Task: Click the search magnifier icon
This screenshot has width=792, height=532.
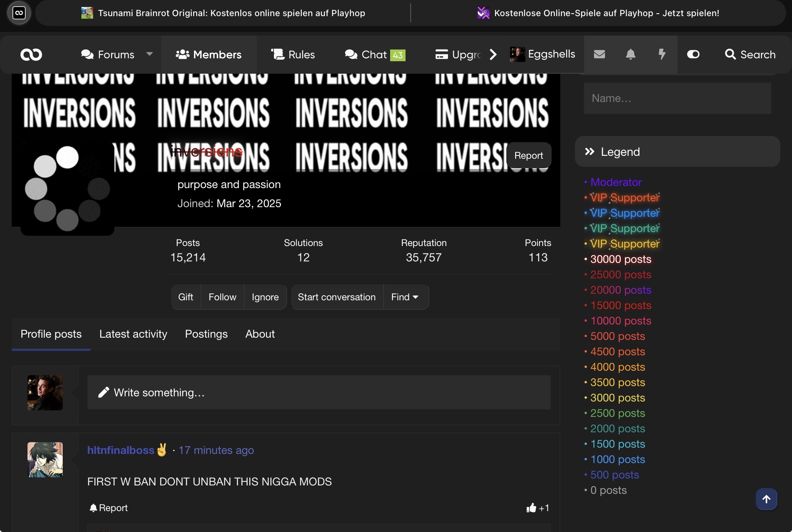Action: point(730,54)
